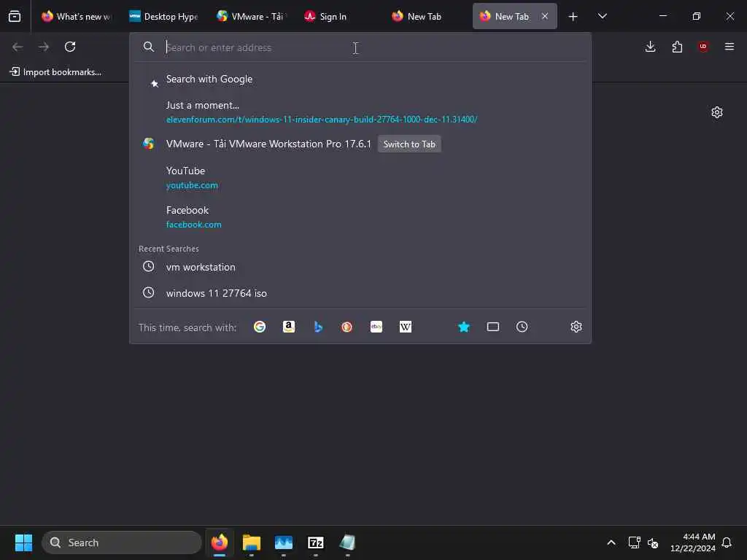
Task: Search bookmarks using the star icon
Action: point(464,327)
